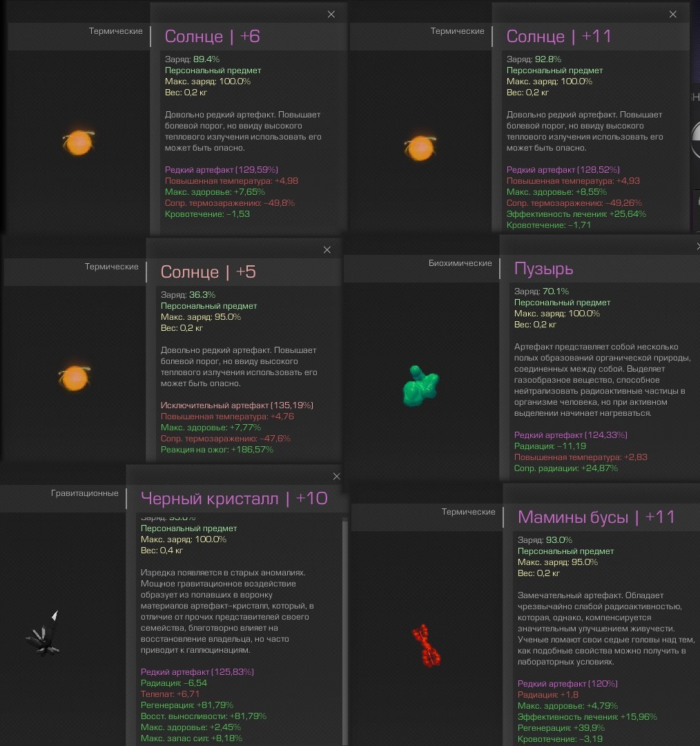Click "Радиация: +1,8"
The height and width of the screenshot is (746, 700).
[x=548, y=695]
